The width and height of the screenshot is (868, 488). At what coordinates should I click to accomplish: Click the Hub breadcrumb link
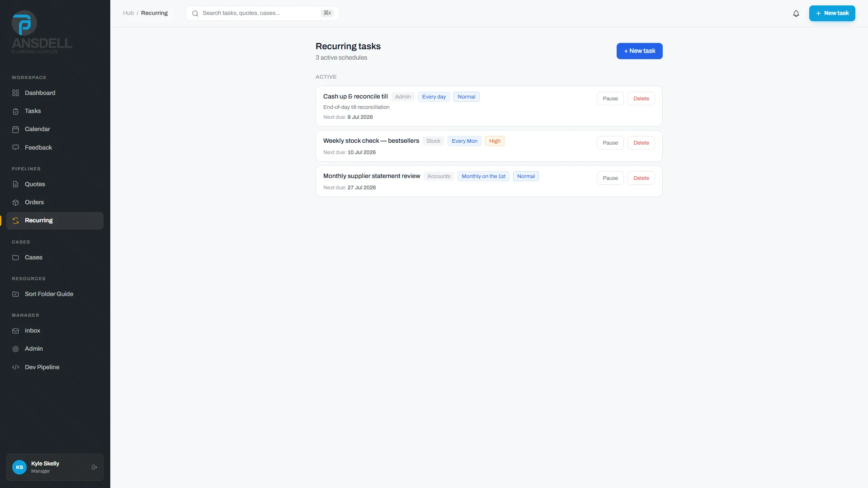(128, 13)
